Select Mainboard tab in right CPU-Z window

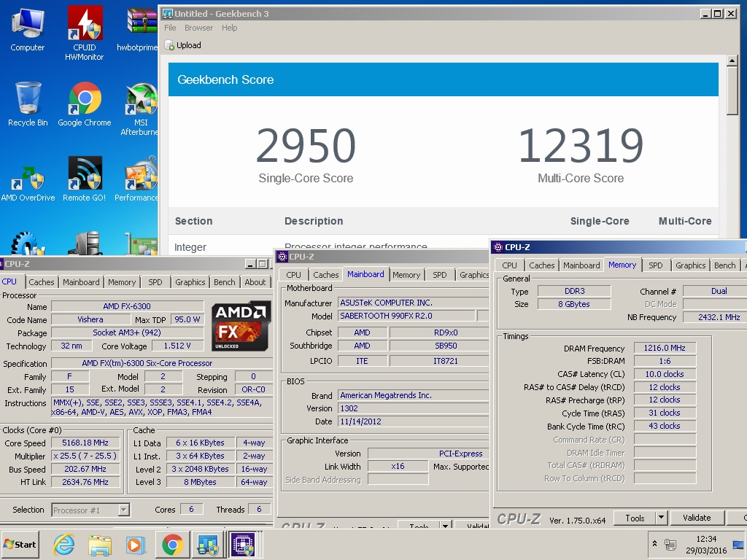[581, 265]
